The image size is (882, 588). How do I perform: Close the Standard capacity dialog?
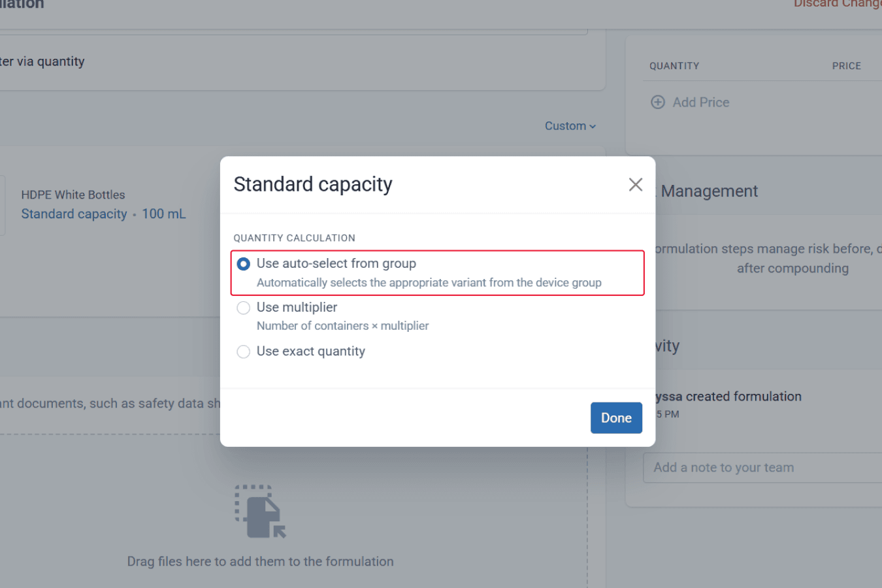point(636,185)
